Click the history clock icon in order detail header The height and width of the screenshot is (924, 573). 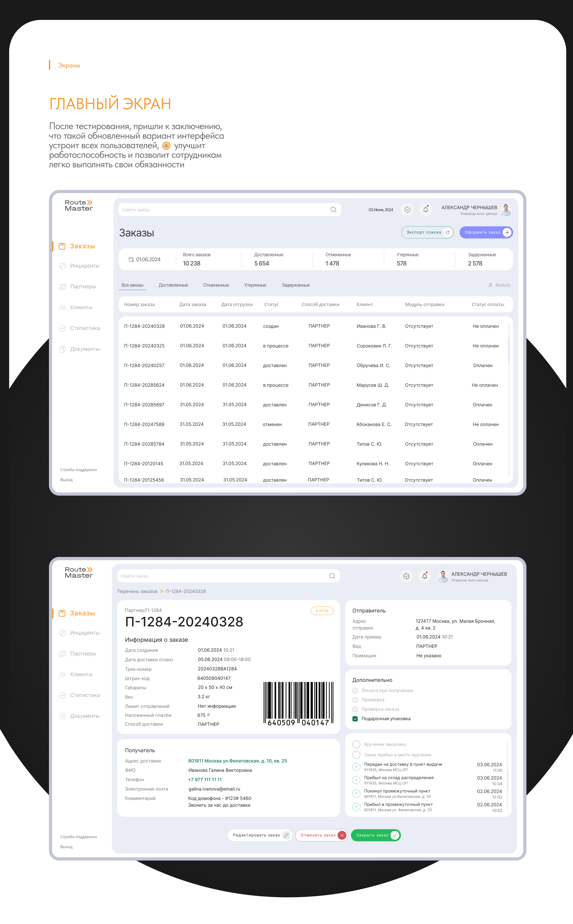pos(406,576)
